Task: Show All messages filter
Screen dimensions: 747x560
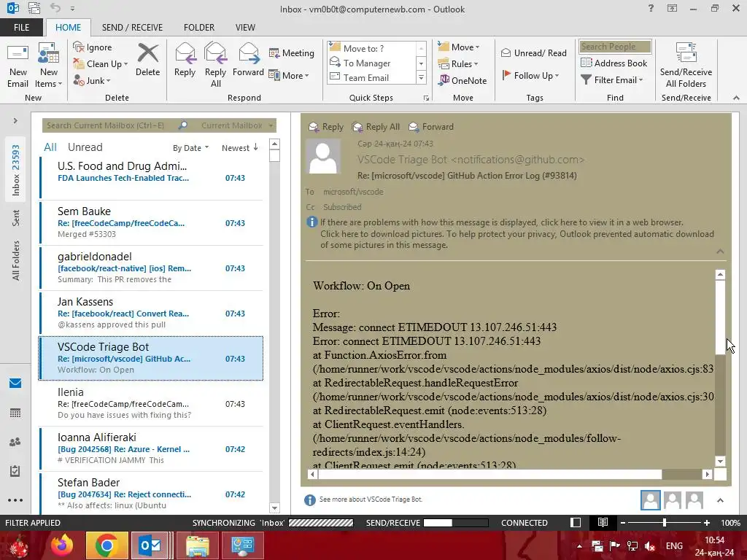Action: click(x=50, y=147)
